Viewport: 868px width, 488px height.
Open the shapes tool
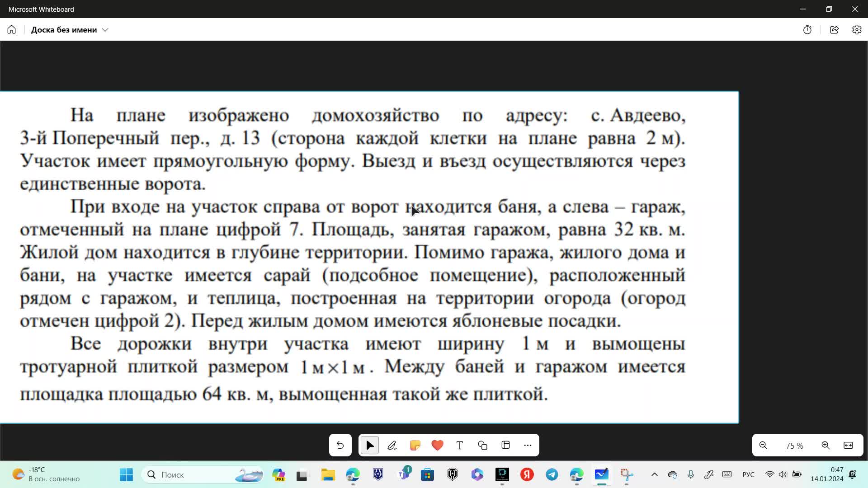482,445
